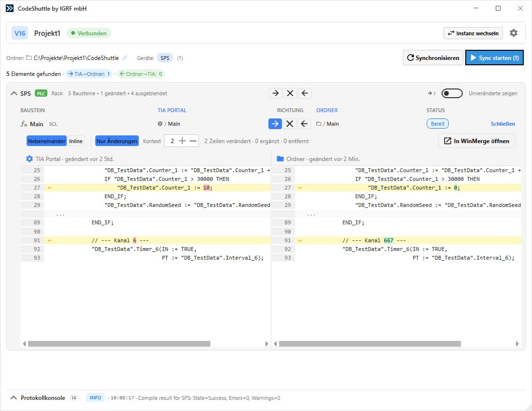Click the TIA PORTAL column header
The width and height of the screenshot is (532, 411).
[x=172, y=110]
